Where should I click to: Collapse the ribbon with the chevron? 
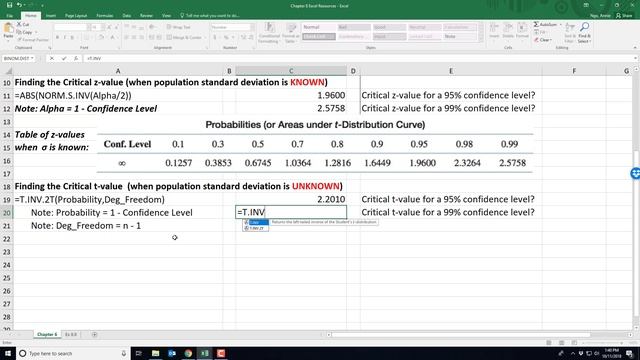[x=635, y=48]
